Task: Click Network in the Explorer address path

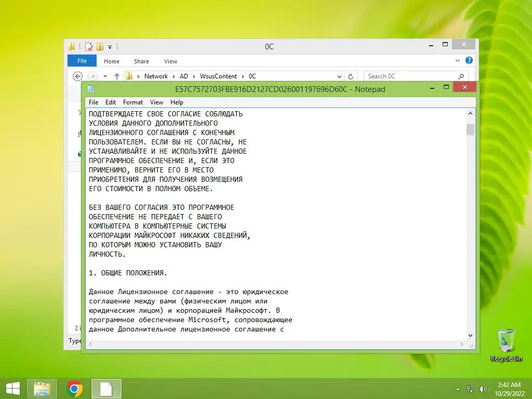Action: pos(156,76)
